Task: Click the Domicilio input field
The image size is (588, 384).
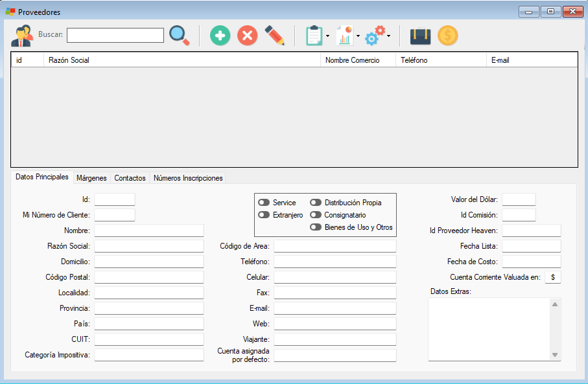Action: pyautogui.click(x=149, y=262)
